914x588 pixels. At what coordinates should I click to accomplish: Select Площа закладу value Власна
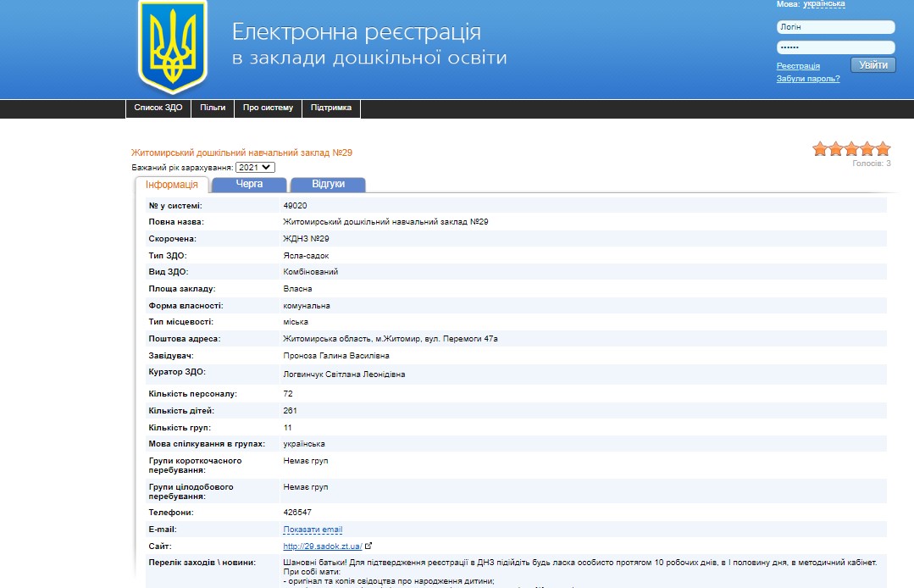(297, 289)
